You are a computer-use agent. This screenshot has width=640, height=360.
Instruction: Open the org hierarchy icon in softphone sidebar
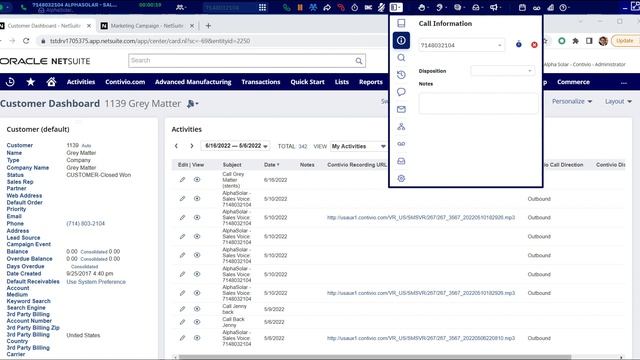click(x=401, y=127)
